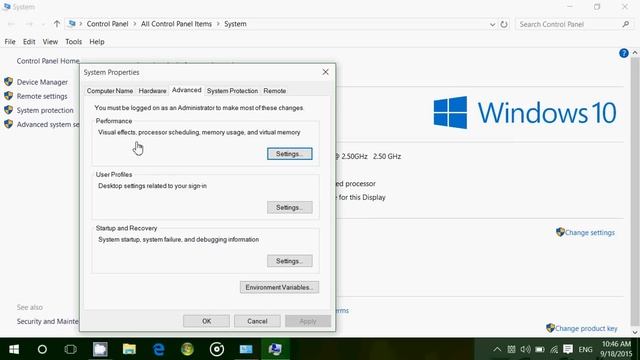Open the green globe taskbar app

coord(187,349)
